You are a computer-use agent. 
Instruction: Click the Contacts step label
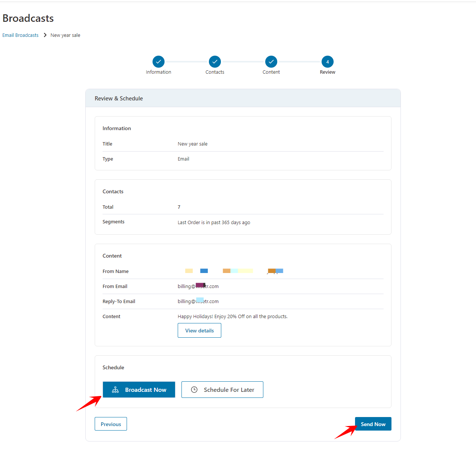point(215,72)
